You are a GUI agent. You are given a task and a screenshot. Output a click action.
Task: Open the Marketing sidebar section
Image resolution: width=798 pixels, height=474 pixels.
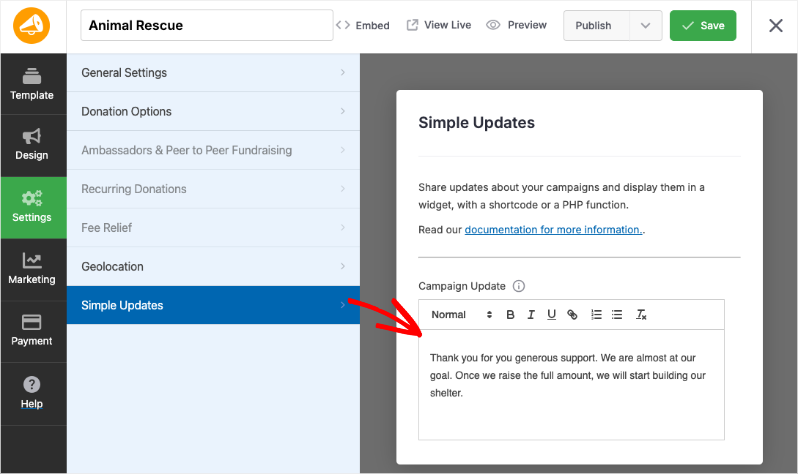click(32, 269)
